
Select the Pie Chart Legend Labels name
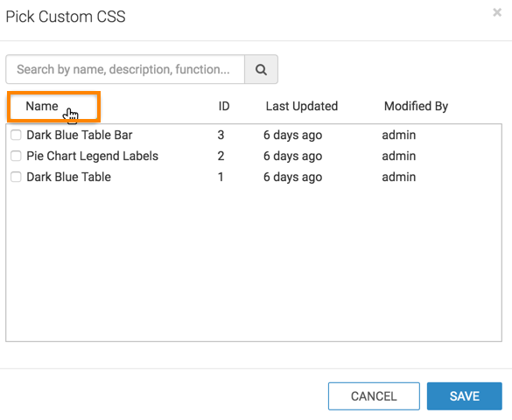(93, 156)
